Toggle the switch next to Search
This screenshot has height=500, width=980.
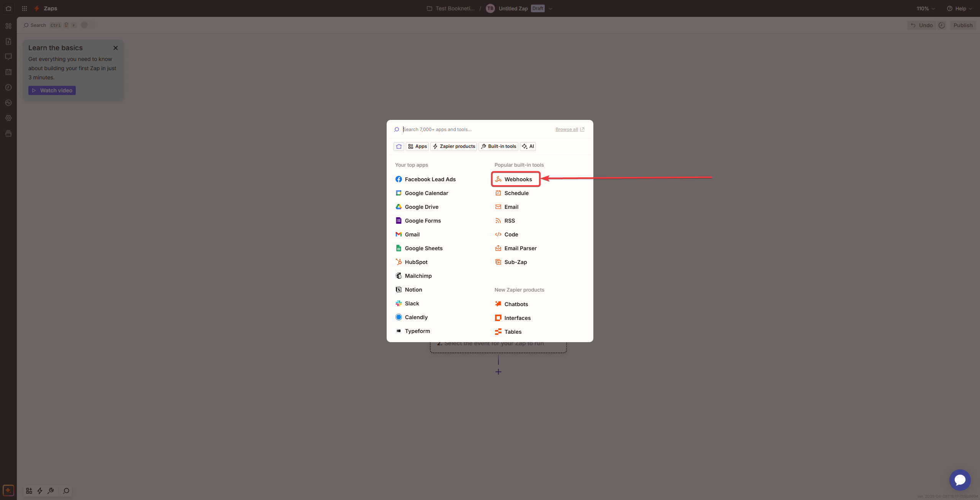(88, 25)
